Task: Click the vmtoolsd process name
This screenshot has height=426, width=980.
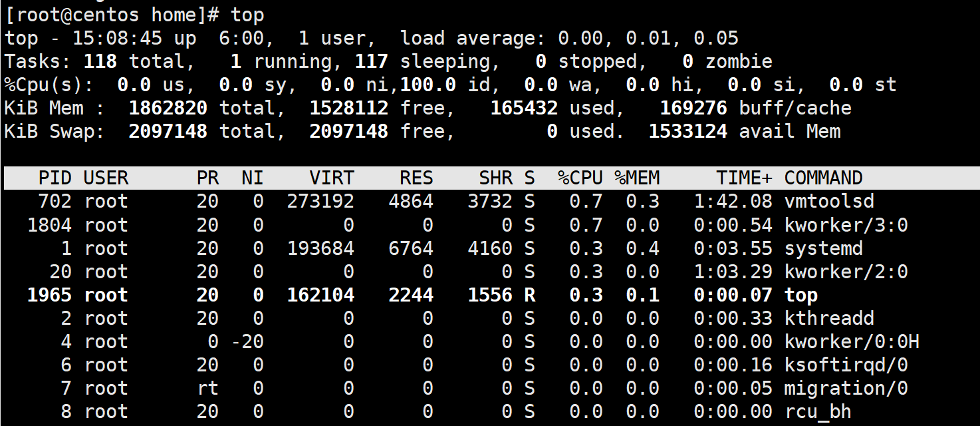Action: point(829,201)
